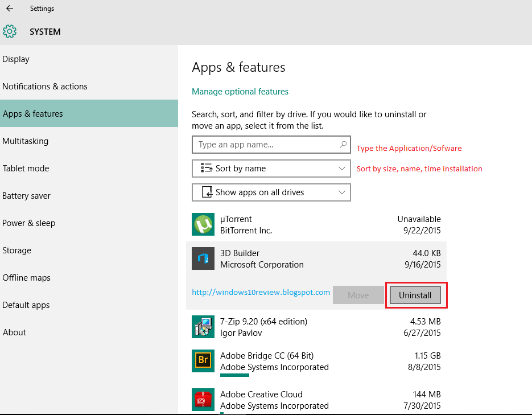Click the 1.15 GB size value
The image size is (532, 415).
(x=427, y=356)
